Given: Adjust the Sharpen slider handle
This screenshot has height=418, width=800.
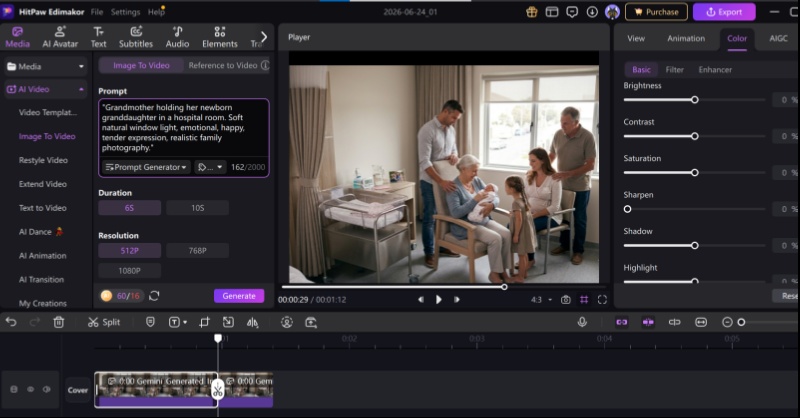Looking at the screenshot, I should click(x=628, y=209).
